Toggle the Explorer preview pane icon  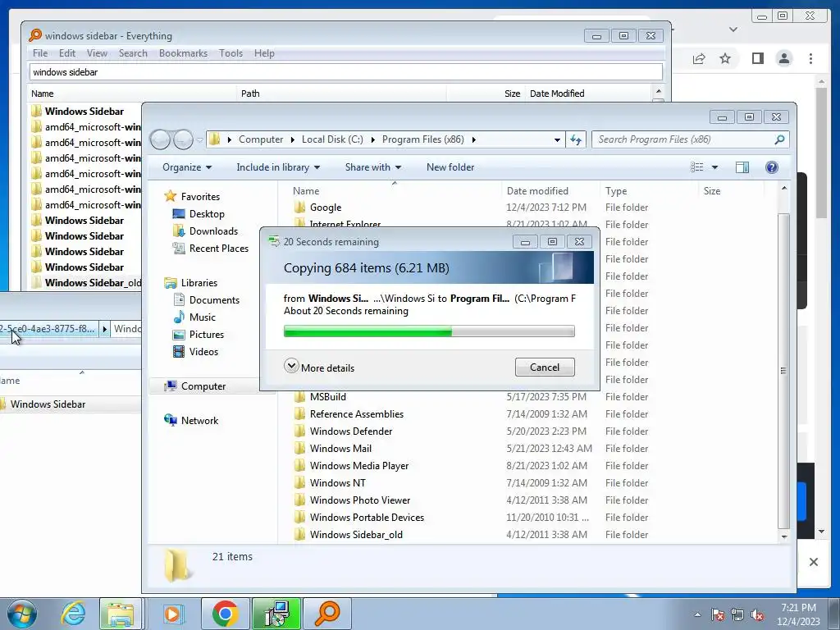742,167
